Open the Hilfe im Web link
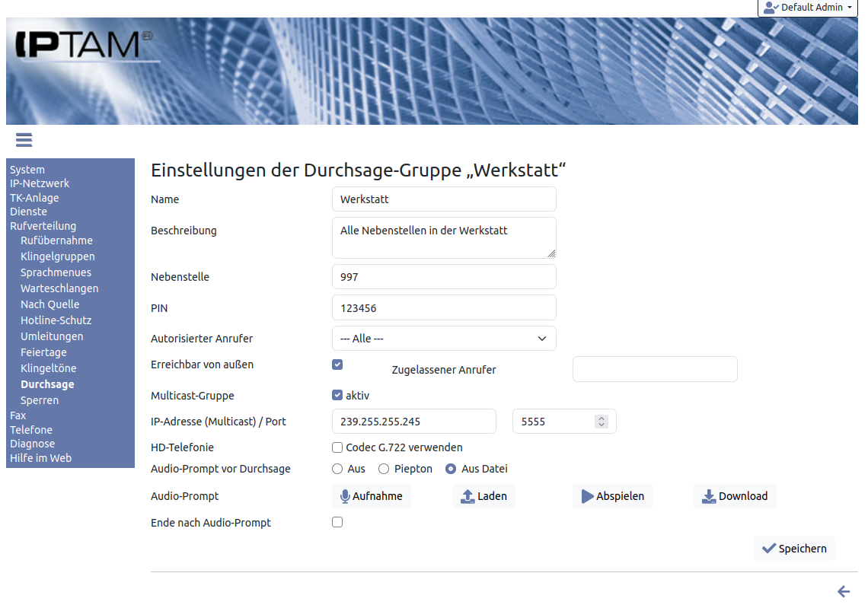The width and height of the screenshot is (868, 608). pos(40,458)
